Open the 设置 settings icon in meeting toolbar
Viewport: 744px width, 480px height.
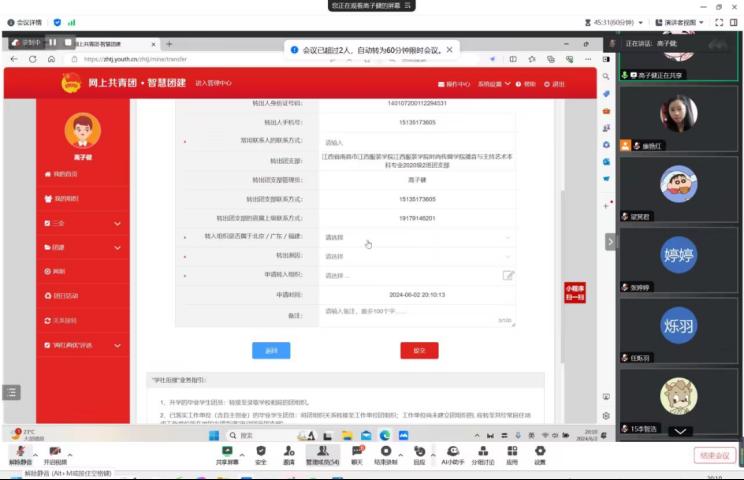click(539, 453)
